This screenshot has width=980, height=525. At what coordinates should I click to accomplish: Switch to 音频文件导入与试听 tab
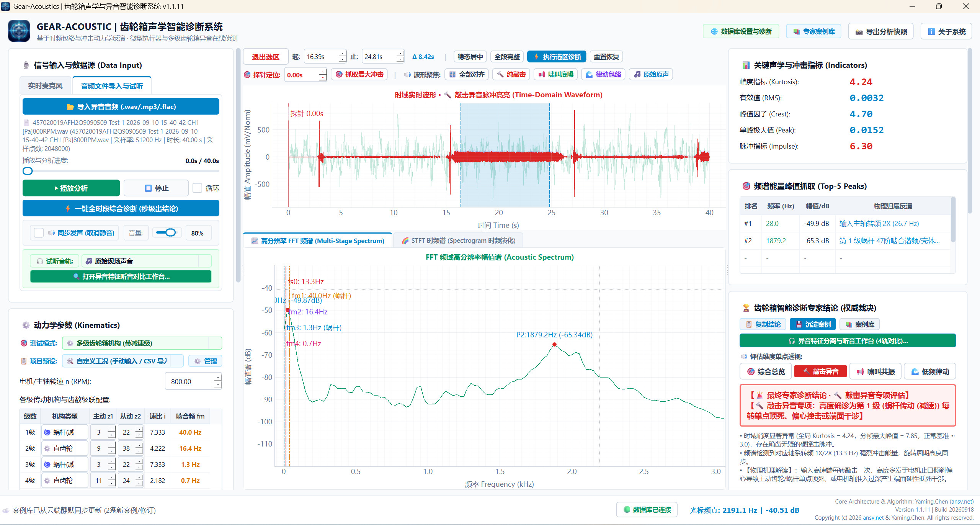tap(112, 86)
